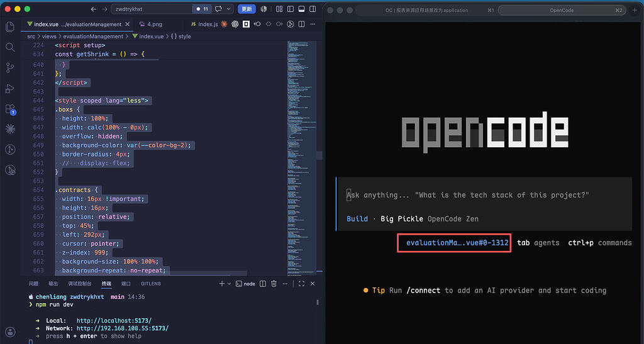Click the '.contracts {' code line
This screenshot has width=644, height=344.
[x=76, y=190]
